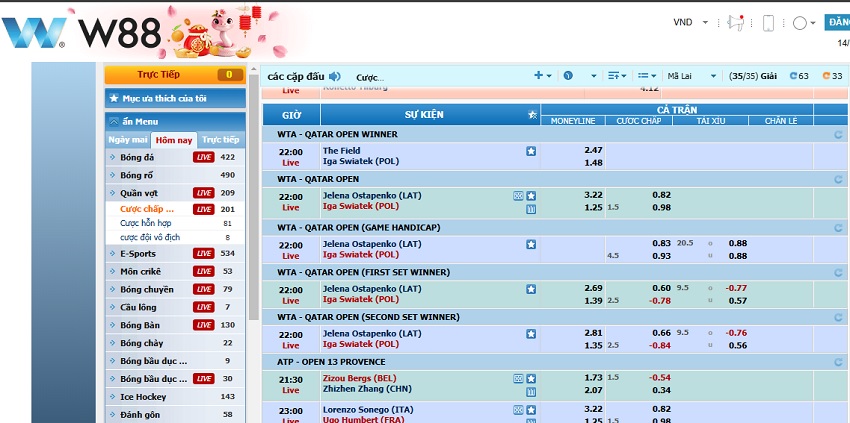Image resolution: width=850 pixels, height=423 pixels.
Task: Switch to the Hôm nay tab
Action: pyautogui.click(x=174, y=140)
